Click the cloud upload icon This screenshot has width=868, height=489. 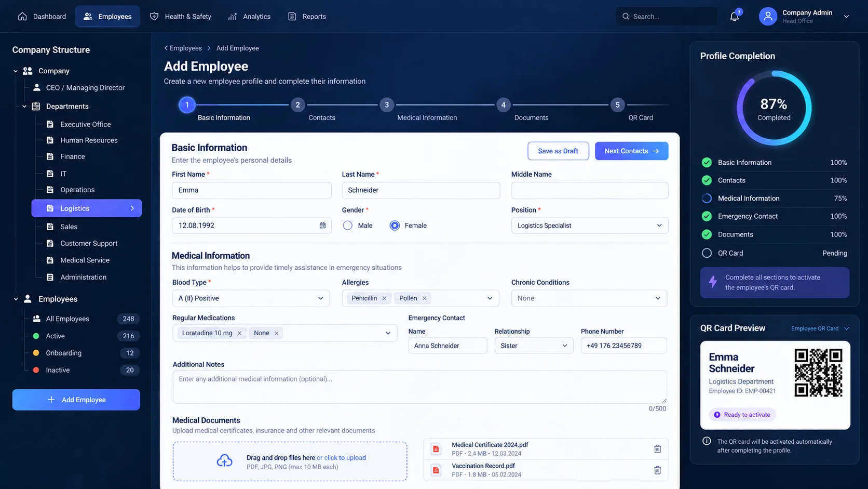pos(224,461)
